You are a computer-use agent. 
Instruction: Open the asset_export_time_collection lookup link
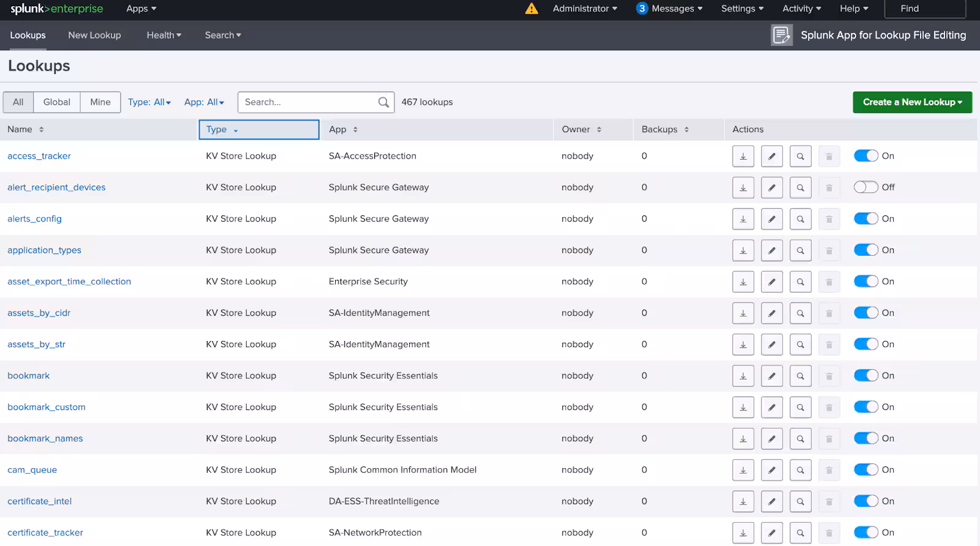[69, 282]
